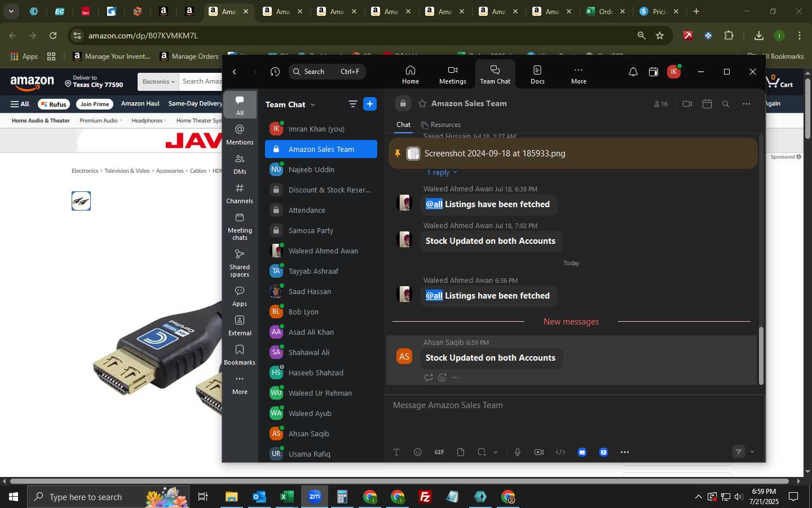The image size is (812, 508).
Task: Open the Zoom history clock icon
Action: (x=275, y=72)
